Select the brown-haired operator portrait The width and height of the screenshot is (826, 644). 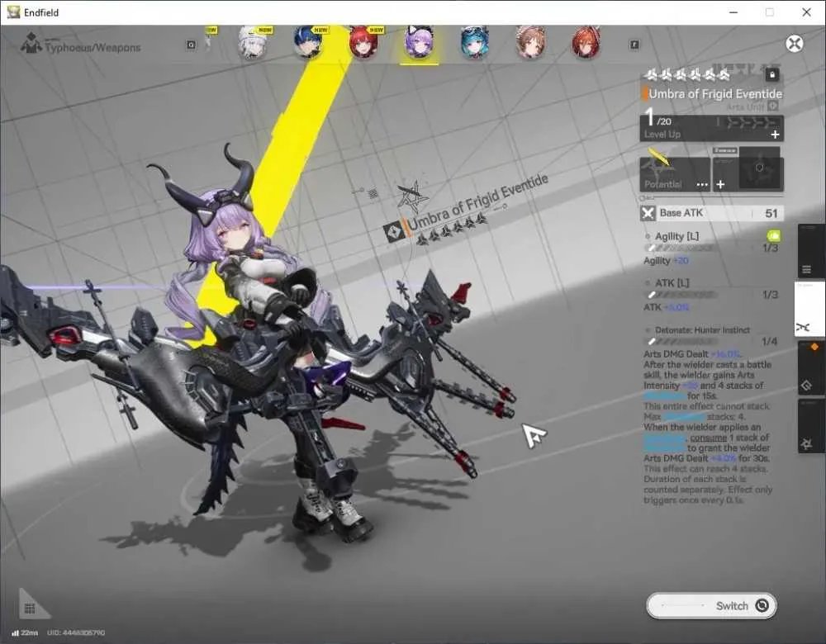pos(530,42)
